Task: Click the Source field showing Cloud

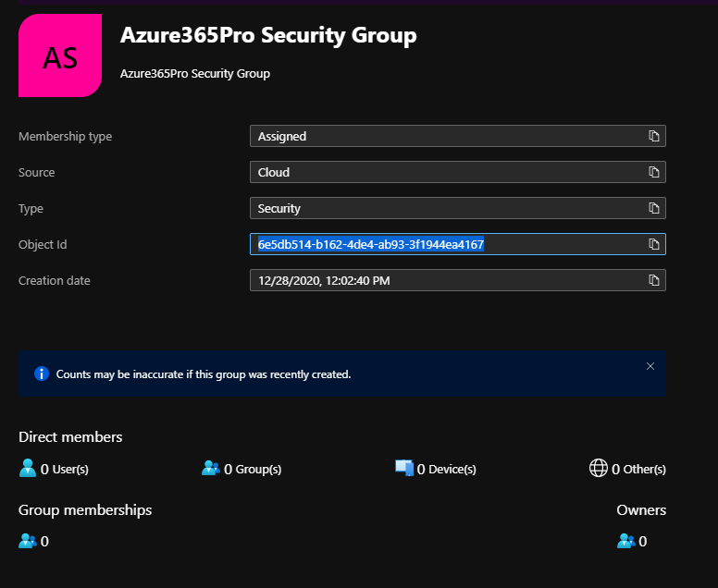Action: (458, 172)
